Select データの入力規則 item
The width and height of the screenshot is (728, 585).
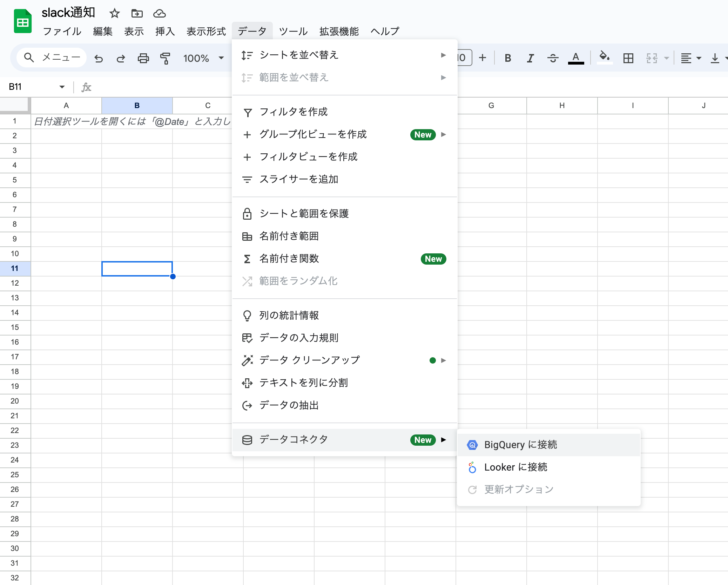[x=344, y=338]
